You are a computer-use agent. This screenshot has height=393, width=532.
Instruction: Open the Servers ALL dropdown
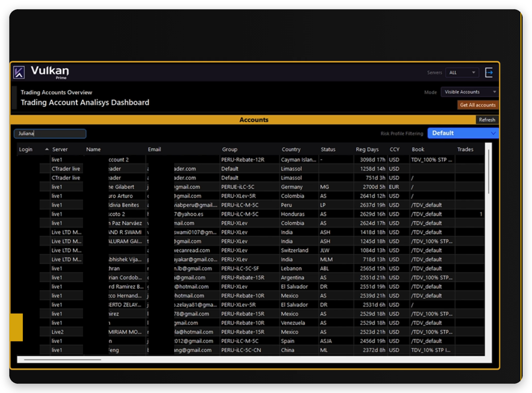tap(462, 73)
